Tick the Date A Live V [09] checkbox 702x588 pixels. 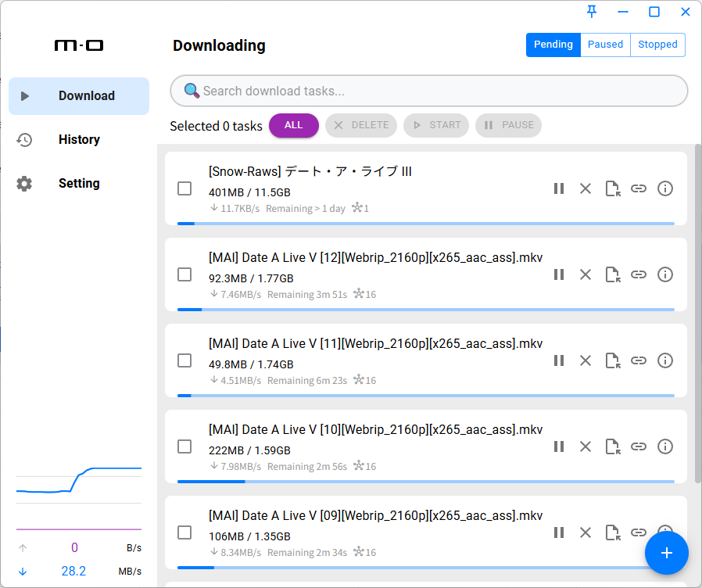click(x=184, y=532)
